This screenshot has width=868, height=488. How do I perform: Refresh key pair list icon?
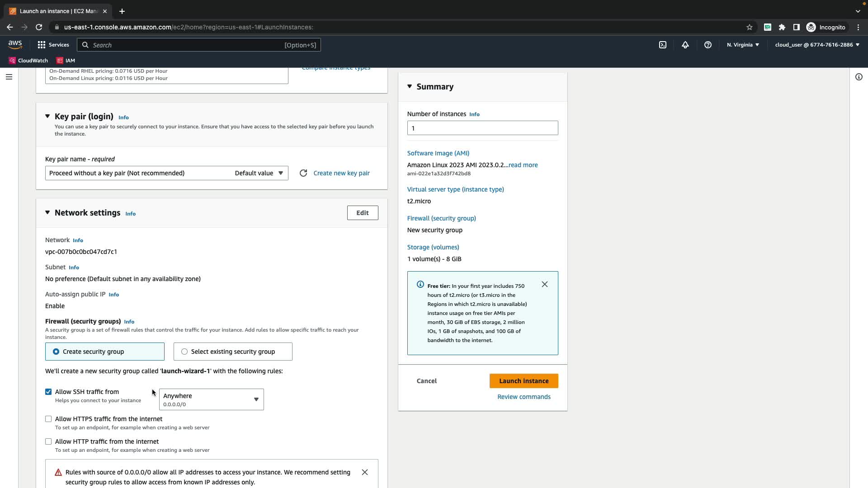(303, 173)
